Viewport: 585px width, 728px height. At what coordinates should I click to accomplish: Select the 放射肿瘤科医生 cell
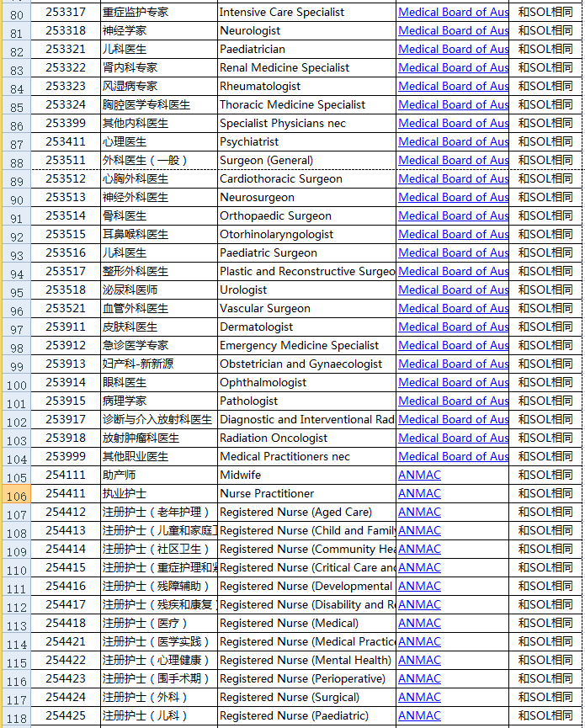click(x=159, y=438)
